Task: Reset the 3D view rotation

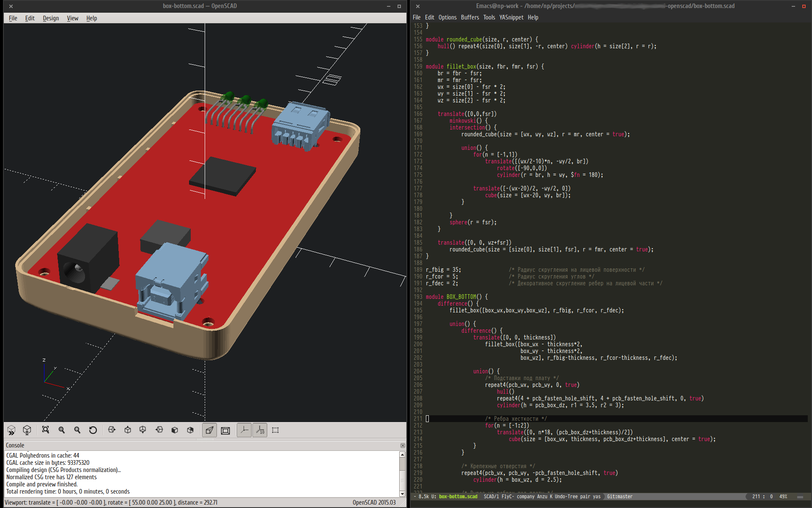Action: pyautogui.click(x=93, y=430)
